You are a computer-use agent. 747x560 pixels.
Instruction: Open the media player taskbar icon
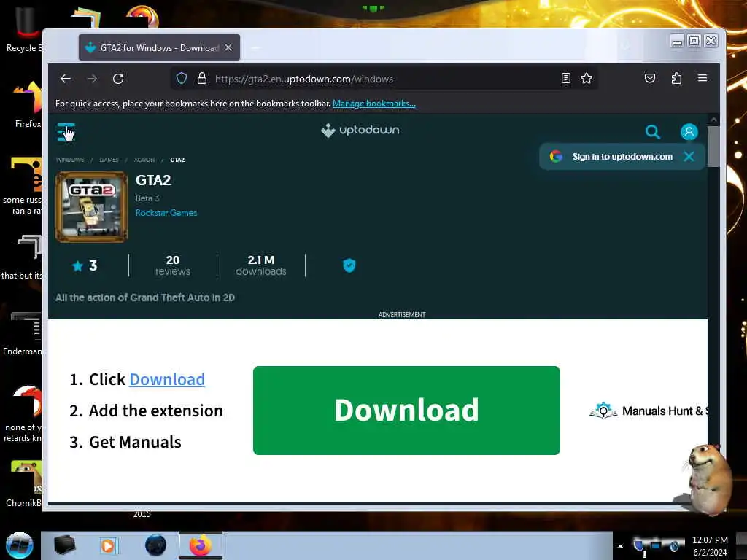point(108,545)
